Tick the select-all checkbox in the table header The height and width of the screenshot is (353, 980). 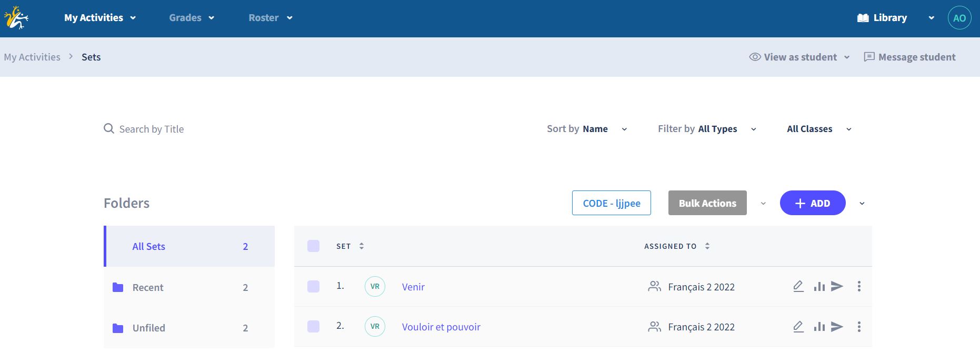(x=313, y=246)
